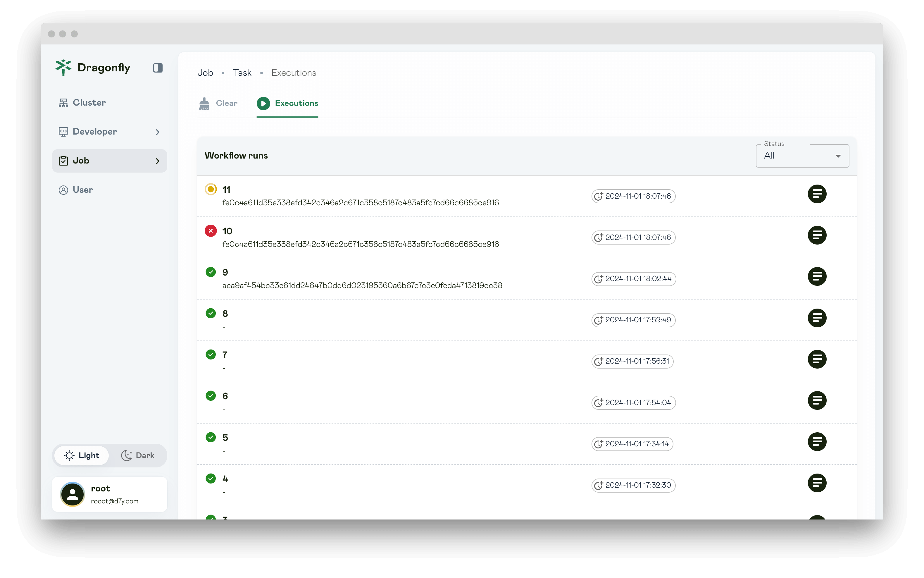Click the rooot@d7y.com email text
924x578 pixels.
[115, 501]
